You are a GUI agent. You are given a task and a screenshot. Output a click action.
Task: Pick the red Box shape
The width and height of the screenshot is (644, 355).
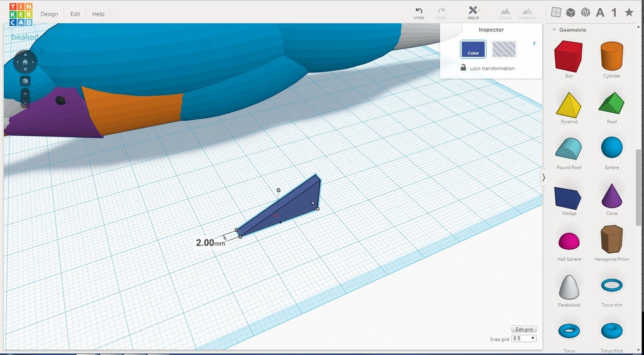(569, 57)
